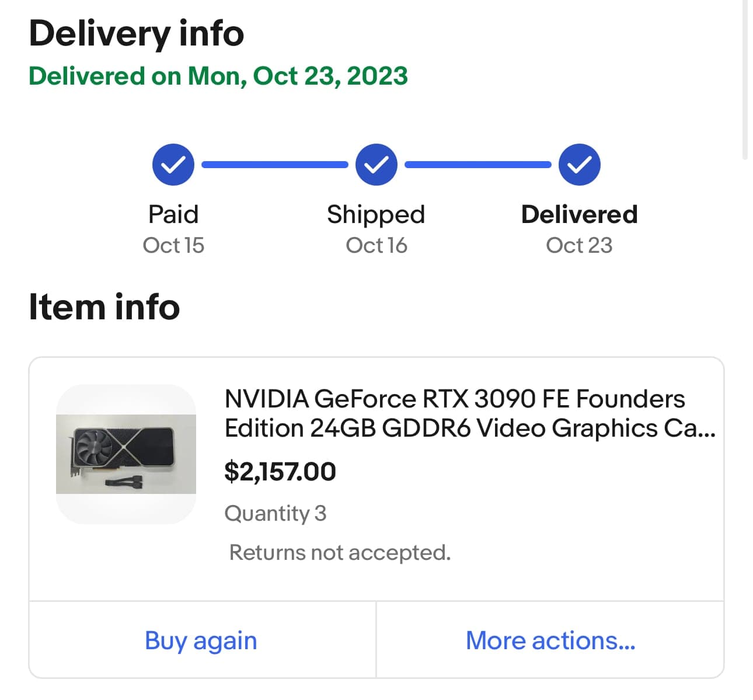Click the $2,157.00 price text
753x700 pixels.
click(x=280, y=472)
